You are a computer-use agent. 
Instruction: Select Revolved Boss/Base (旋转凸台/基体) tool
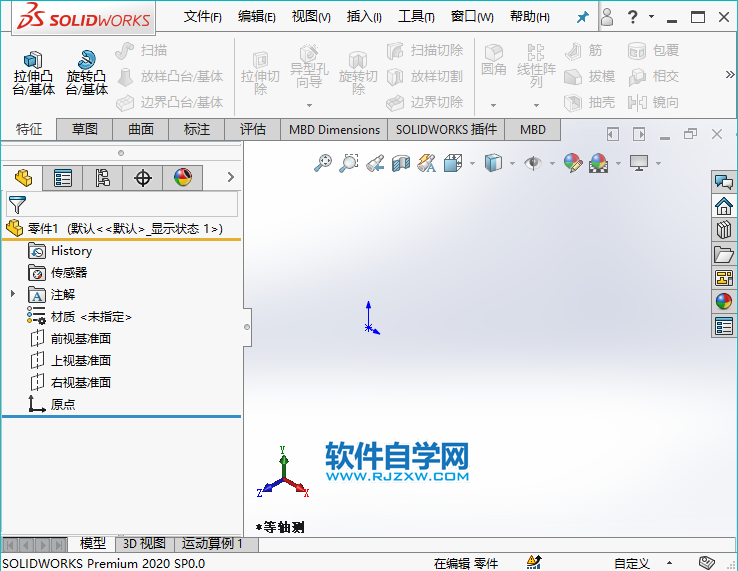click(x=87, y=73)
